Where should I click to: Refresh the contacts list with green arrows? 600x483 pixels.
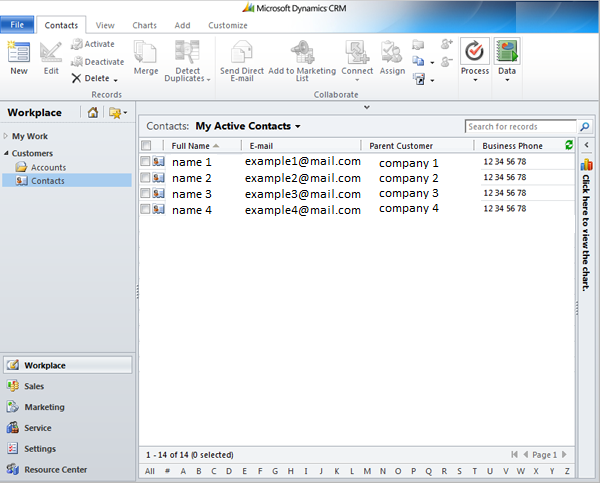569,145
